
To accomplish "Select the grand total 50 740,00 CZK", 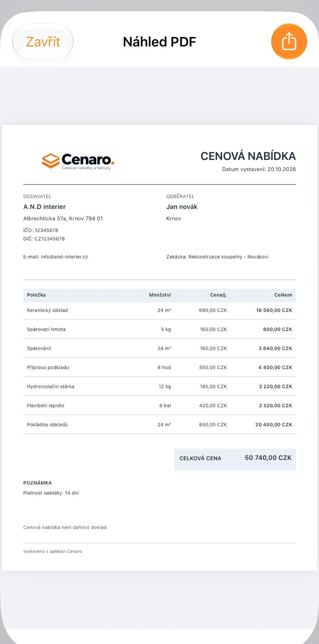I will click(268, 458).
